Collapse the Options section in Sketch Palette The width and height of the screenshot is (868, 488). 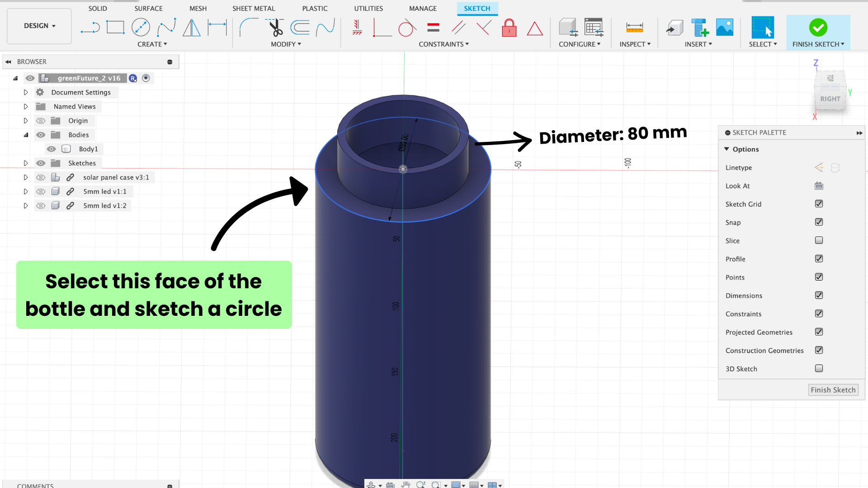coord(726,149)
